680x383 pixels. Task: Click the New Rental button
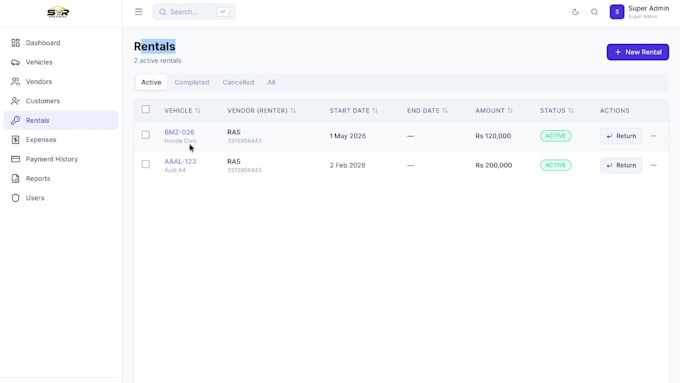pyautogui.click(x=638, y=52)
